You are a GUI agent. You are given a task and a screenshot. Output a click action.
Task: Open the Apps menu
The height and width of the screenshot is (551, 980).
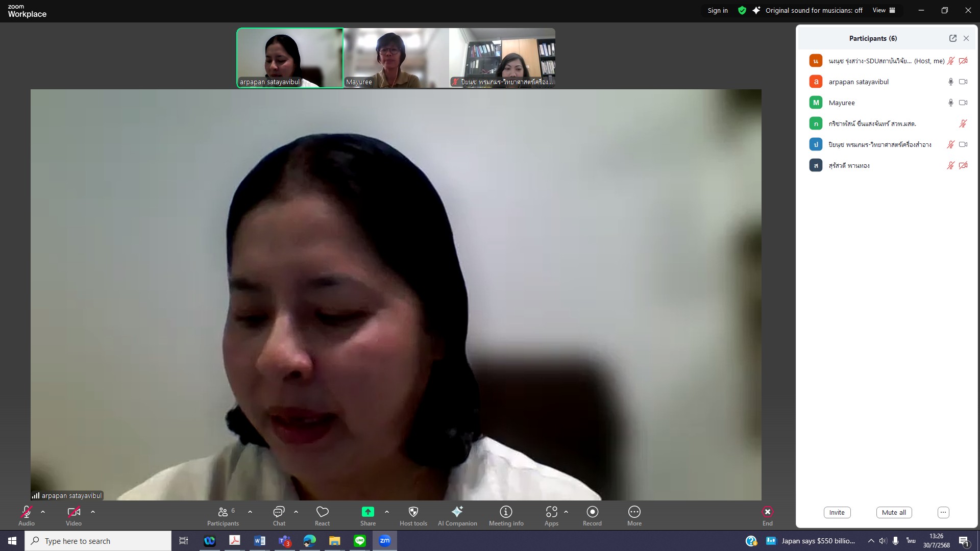click(551, 516)
